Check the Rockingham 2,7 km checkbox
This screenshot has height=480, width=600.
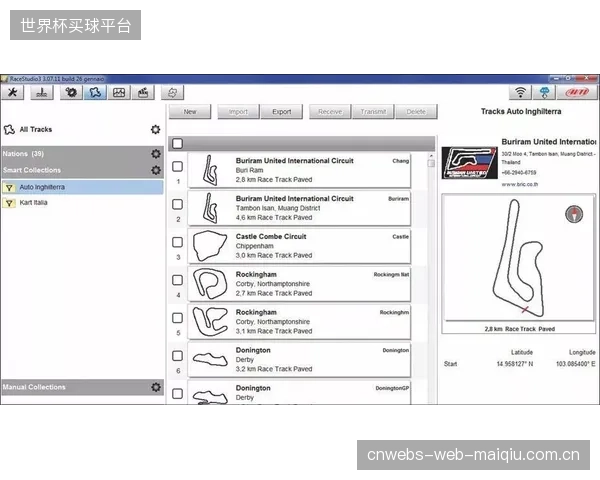click(x=178, y=280)
